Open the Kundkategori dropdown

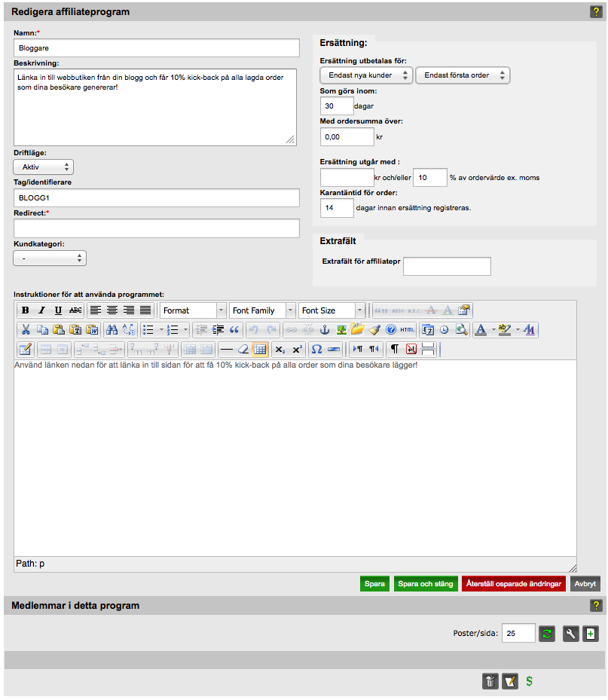(x=50, y=258)
